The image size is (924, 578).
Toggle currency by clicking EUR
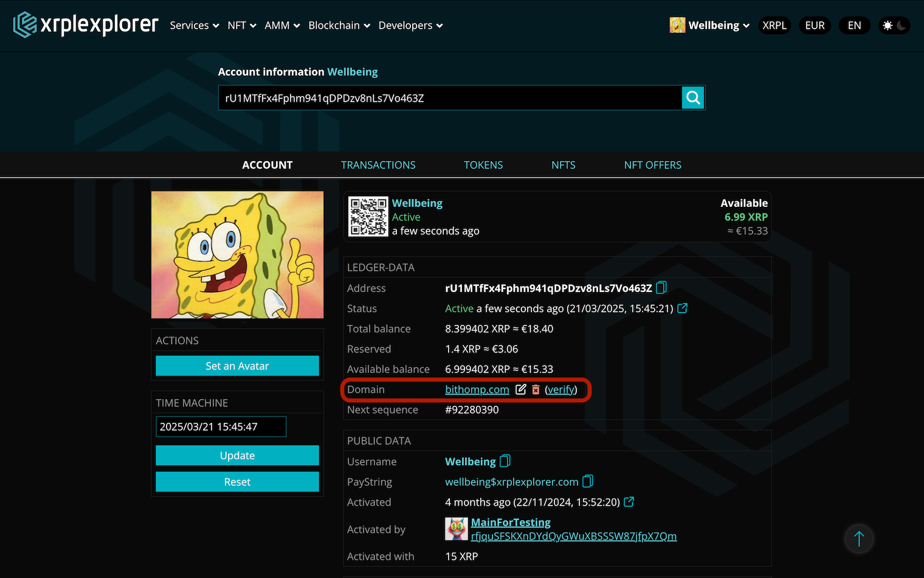tap(815, 25)
